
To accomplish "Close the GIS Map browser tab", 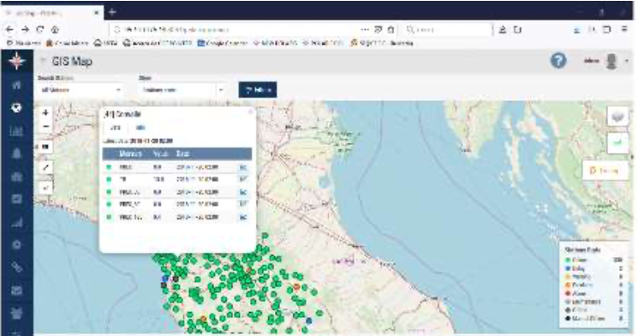I will (x=97, y=13).
